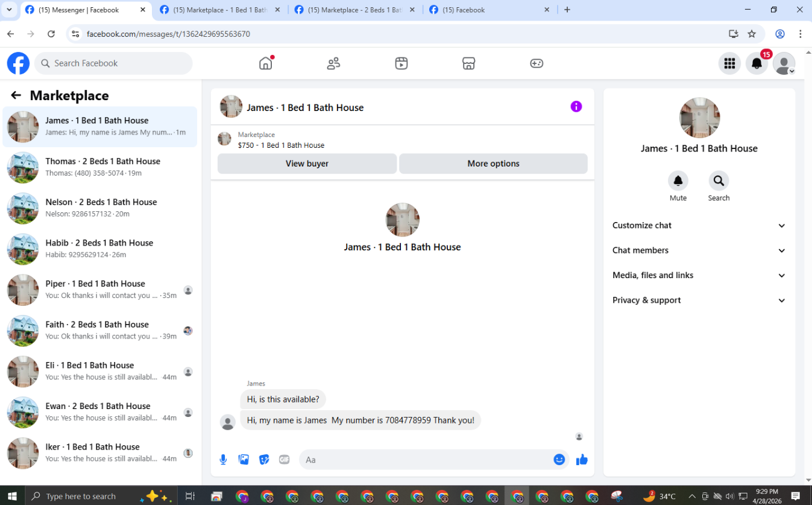Click the taskbar clock showing 9:29 PM
The height and width of the screenshot is (505, 812).
tap(766, 496)
